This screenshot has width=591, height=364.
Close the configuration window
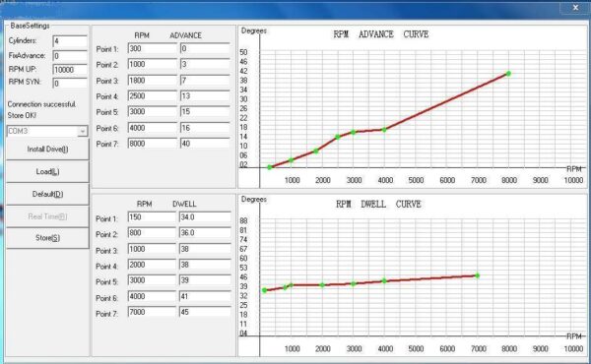click(575, 8)
